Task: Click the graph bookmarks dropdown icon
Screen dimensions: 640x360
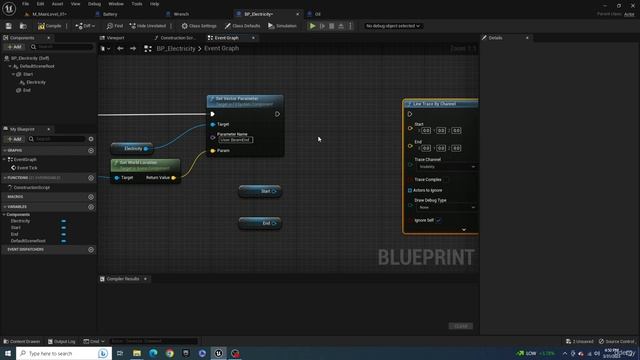Action: click(105, 49)
